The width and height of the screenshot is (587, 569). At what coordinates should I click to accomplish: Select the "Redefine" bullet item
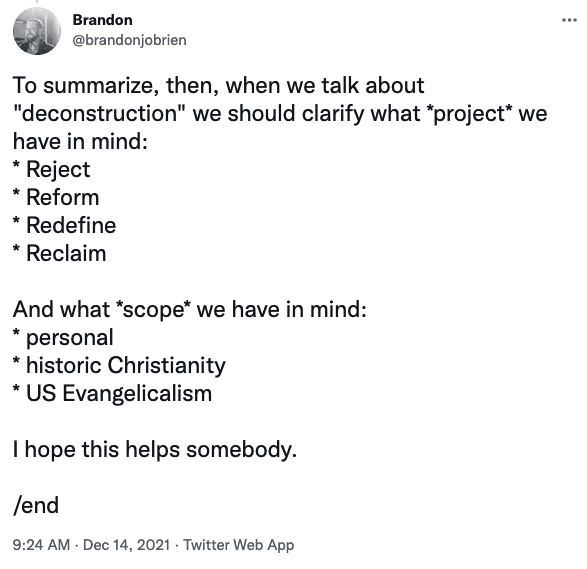coord(64,225)
